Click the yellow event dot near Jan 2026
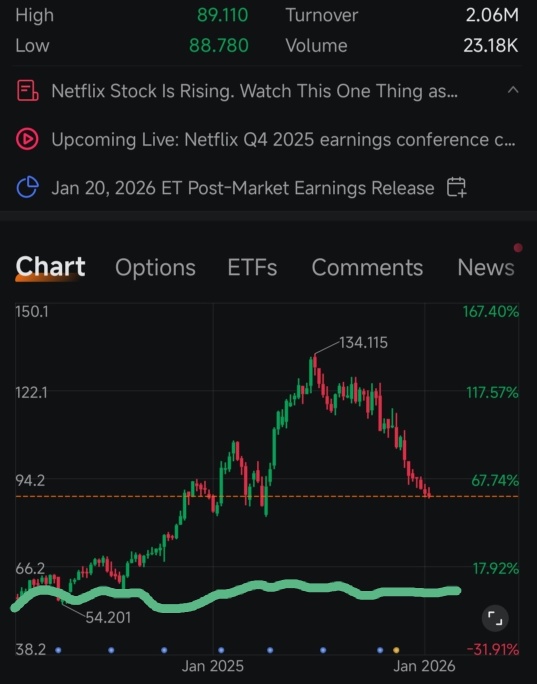This screenshot has height=684, width=537. (x=396, y=650)
